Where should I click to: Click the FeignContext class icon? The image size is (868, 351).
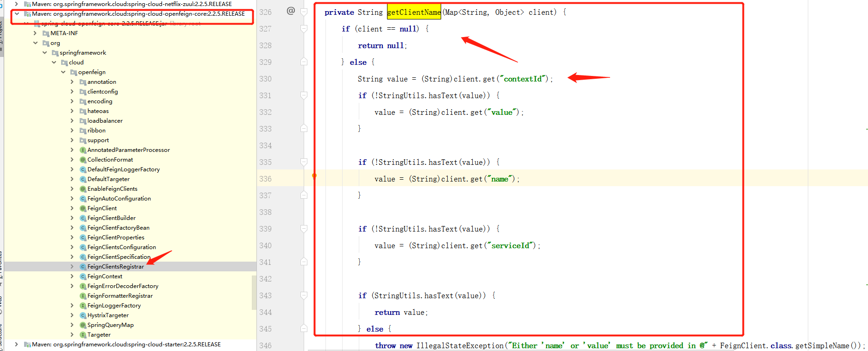[83, 276]
